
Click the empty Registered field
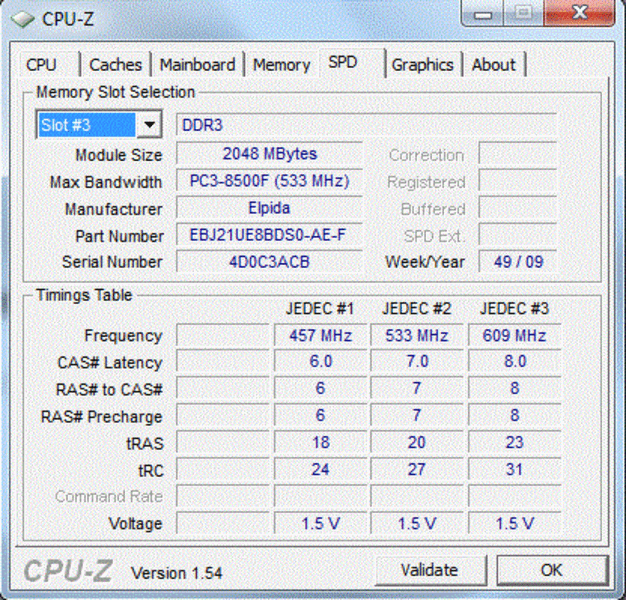[518, 181]
